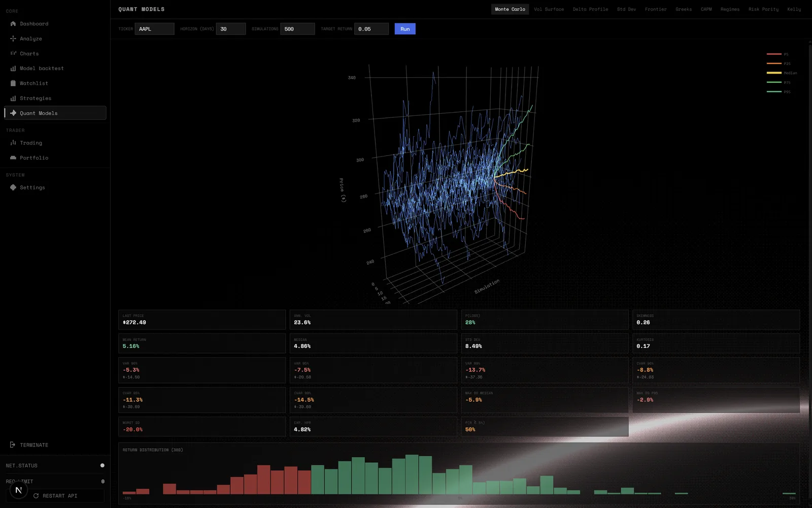Open Model backtest in sidebar
Image resolution: width=812 pixels, height=508 pixels.
pyautogui.click(x=55, y=68)
